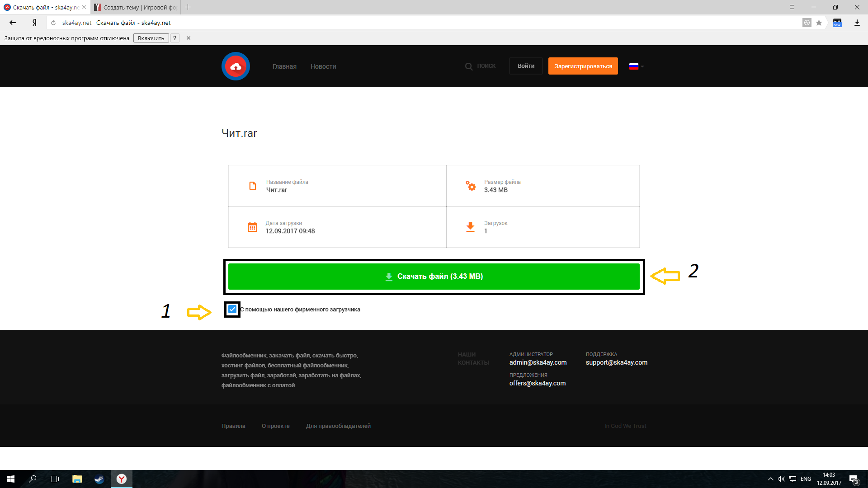
Task: Go back with the browser back arrow
Action: 13,23
